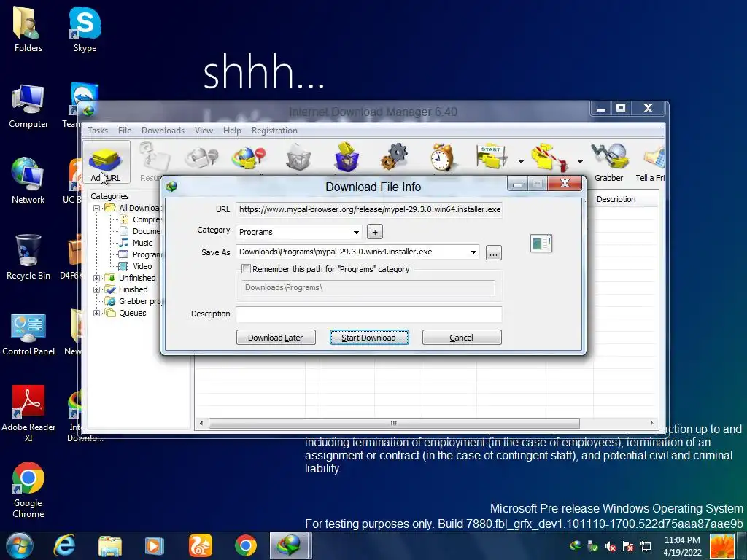Open the Help menu
This screenshot has height=560, width=747.
pos(232,131)
